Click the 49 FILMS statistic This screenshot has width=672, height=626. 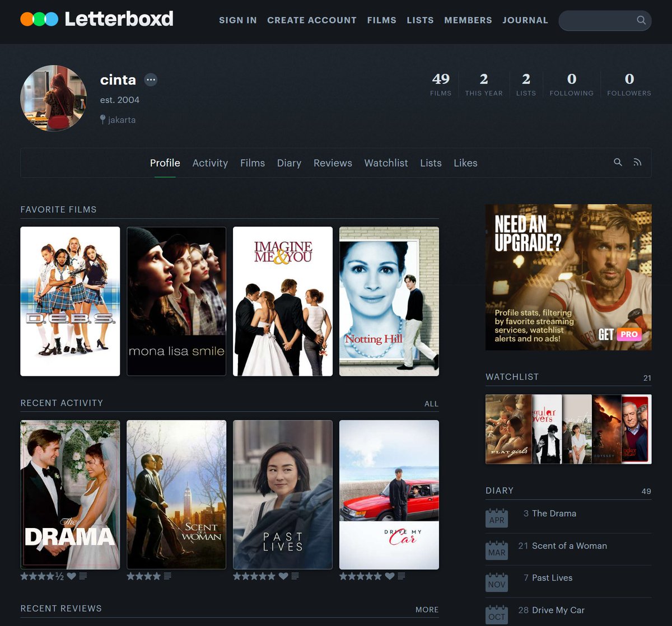click(x=441, y=85)
